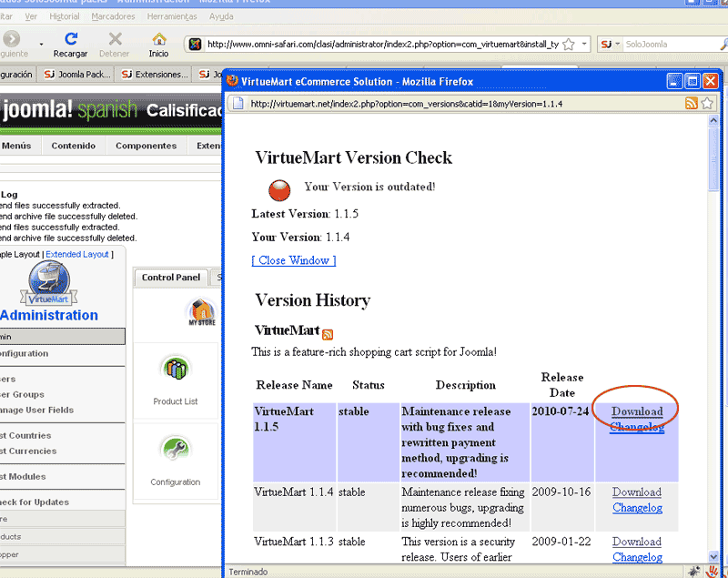Switch to the Extended Layout link
This screenshot has height=578, width=728.
[77, 255]
